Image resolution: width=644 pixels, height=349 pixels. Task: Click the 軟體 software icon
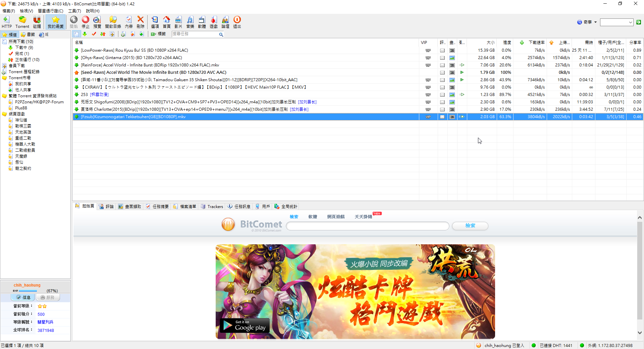[x=202, y=22]
